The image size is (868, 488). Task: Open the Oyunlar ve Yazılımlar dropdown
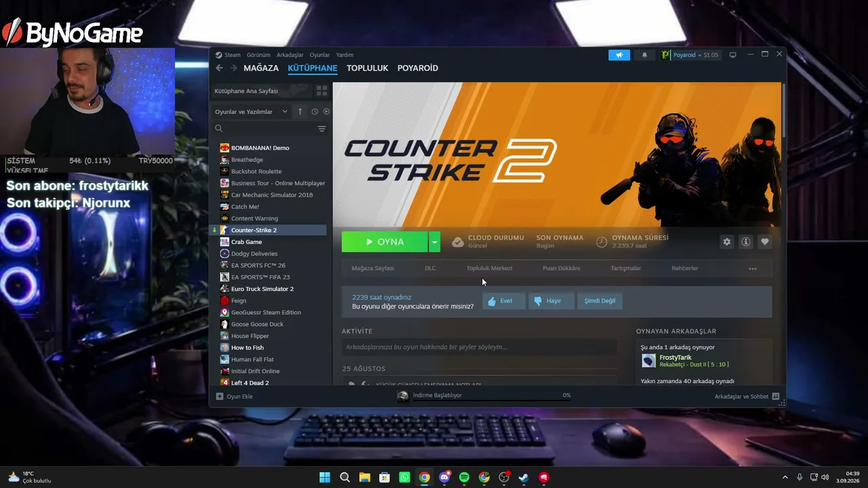[x=251, y=112]
